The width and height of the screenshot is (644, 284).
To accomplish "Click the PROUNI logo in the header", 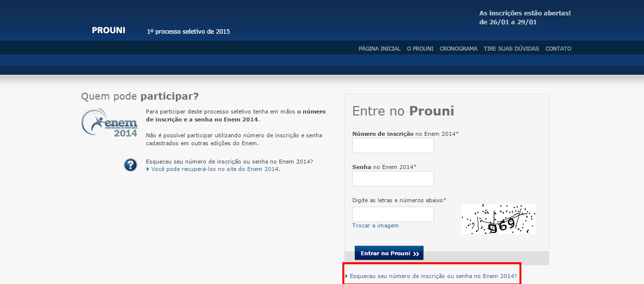I will click(109, 30).
